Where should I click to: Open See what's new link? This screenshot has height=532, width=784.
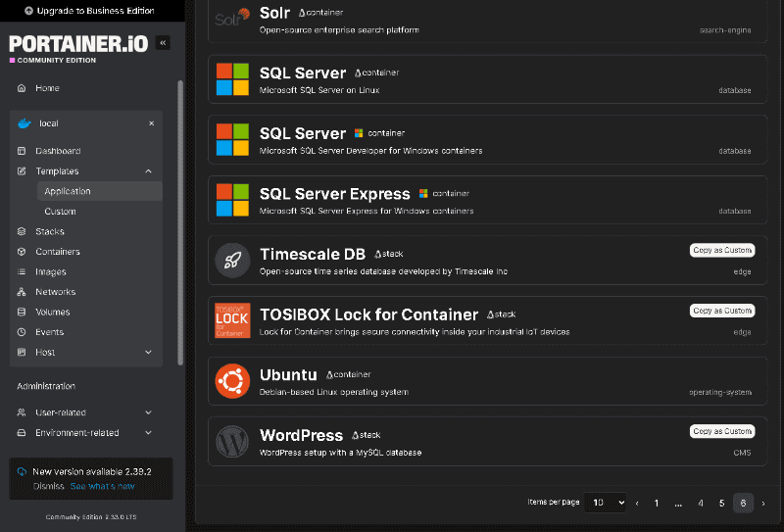point(103,486)
